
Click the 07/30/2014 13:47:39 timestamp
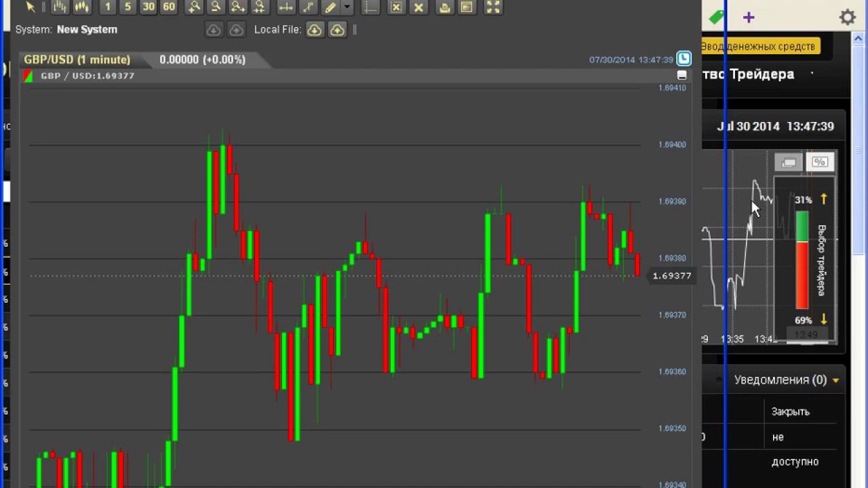[x=631, y=60]
